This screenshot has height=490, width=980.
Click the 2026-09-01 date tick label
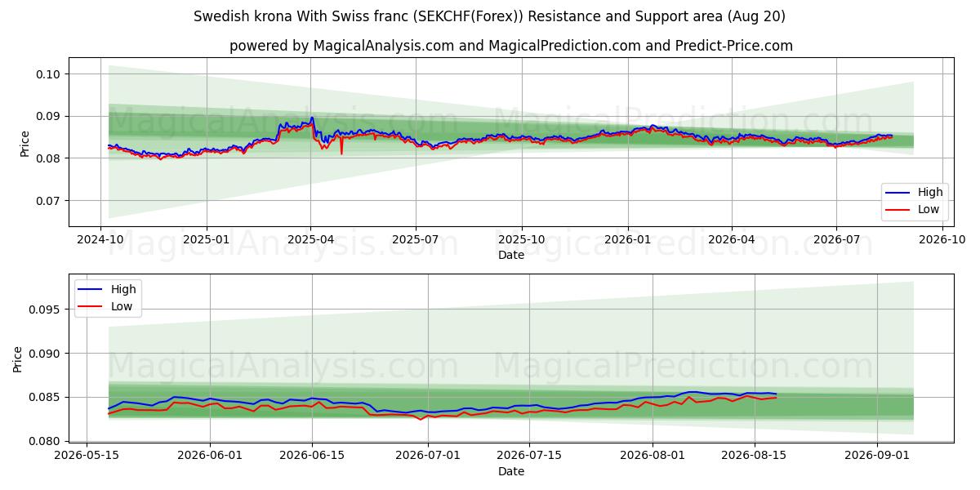coord(877,456)
